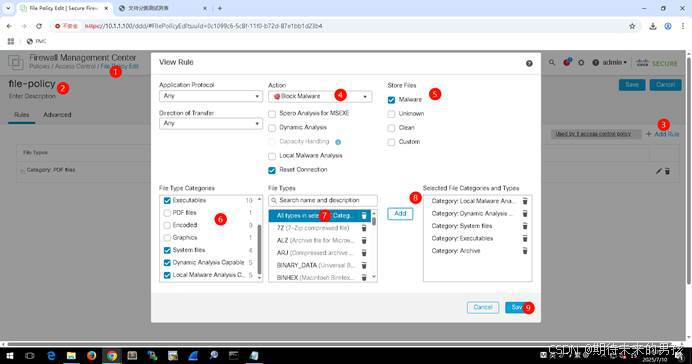Viewport: 692px width, 364px height.
Task: Open search icon in FMC header
Action: coord(552,63)
